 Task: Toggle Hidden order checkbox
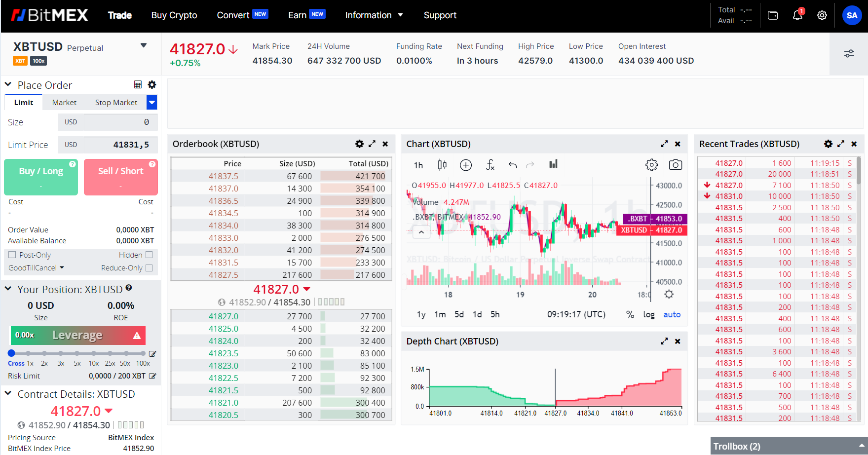click(x=149, y=255)
